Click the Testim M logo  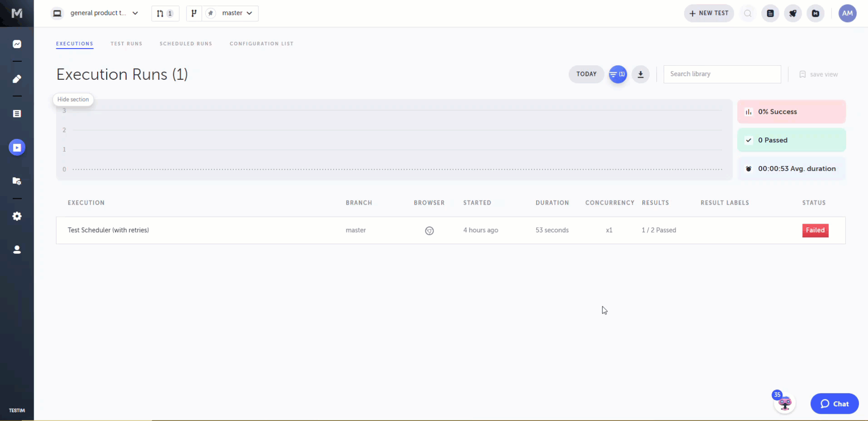17,13
